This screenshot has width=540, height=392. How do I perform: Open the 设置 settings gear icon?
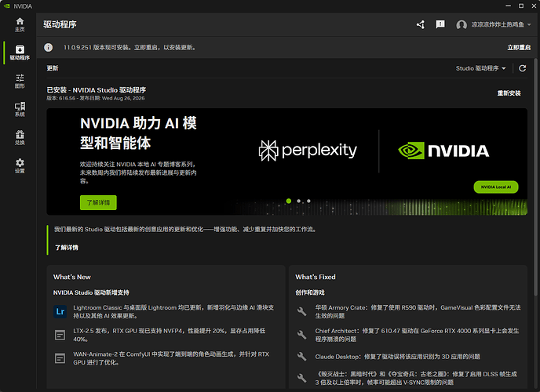pos(20,165)
